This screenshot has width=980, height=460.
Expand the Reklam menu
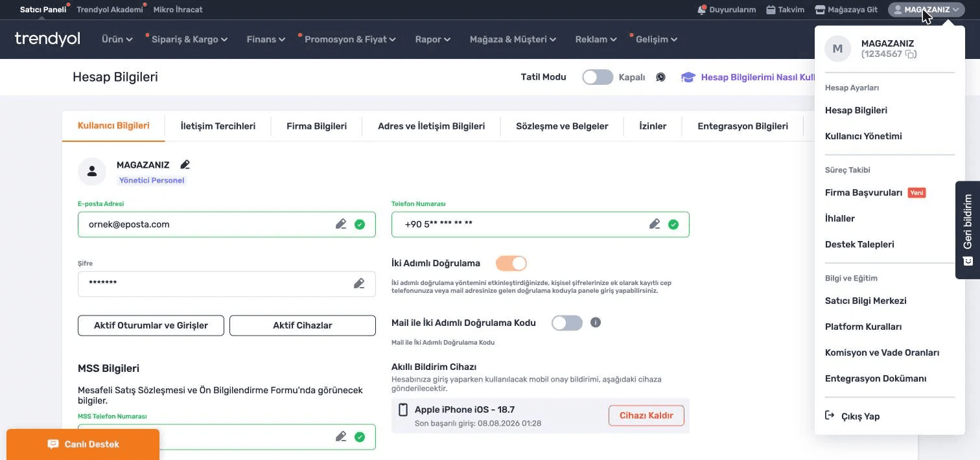tap(596, 39)
